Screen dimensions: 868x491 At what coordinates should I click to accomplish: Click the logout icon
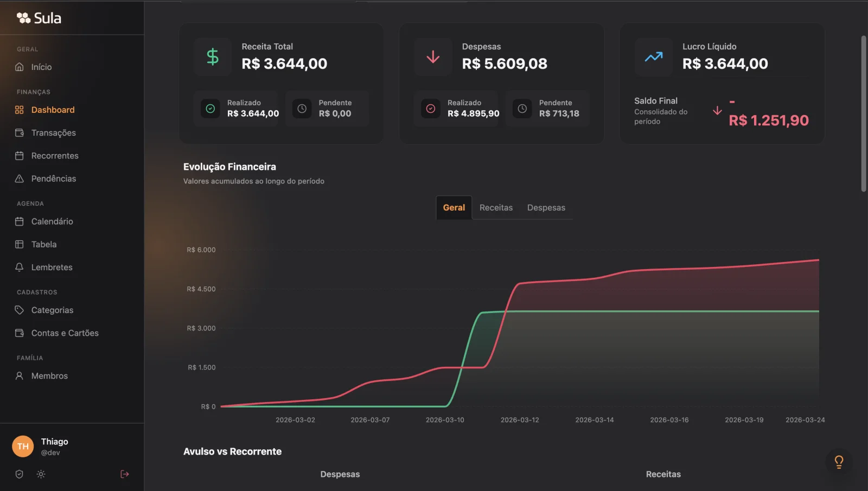coord(125,474)
